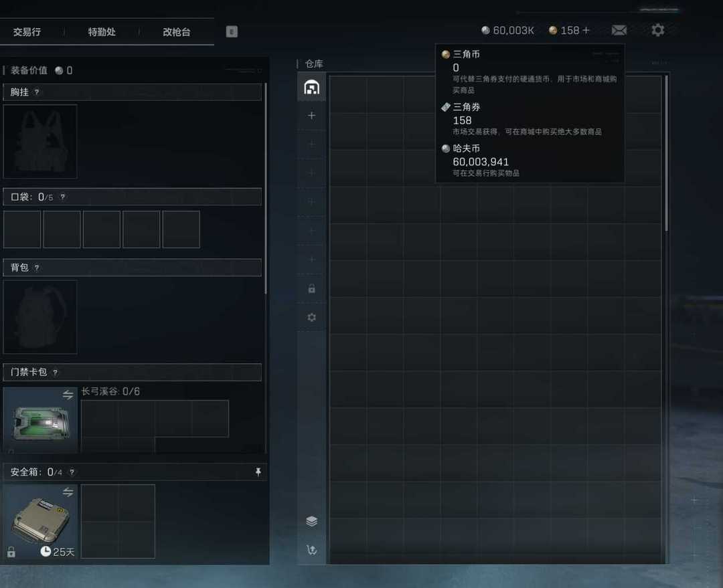Click the plus next to 158 currency

586,30
